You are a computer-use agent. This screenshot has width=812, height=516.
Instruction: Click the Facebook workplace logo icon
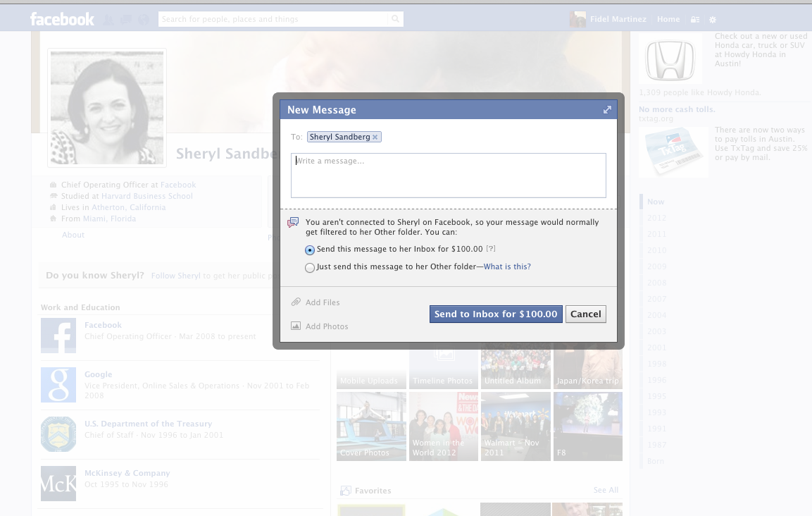[58, 336]
